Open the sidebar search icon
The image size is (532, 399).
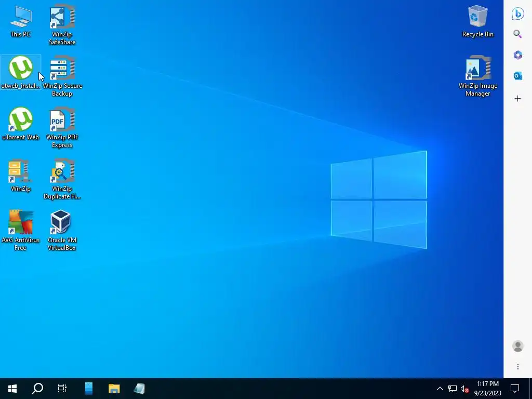click(517, 34)
